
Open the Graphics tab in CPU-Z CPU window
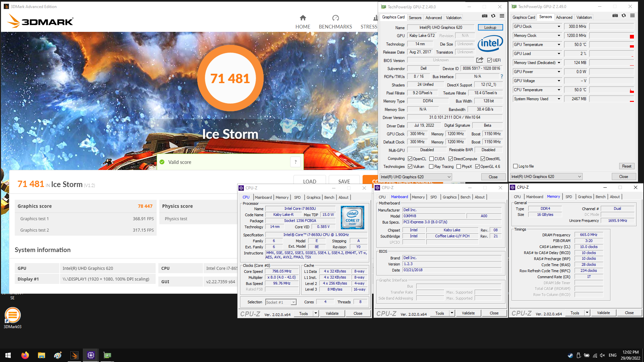click(313, 197)
